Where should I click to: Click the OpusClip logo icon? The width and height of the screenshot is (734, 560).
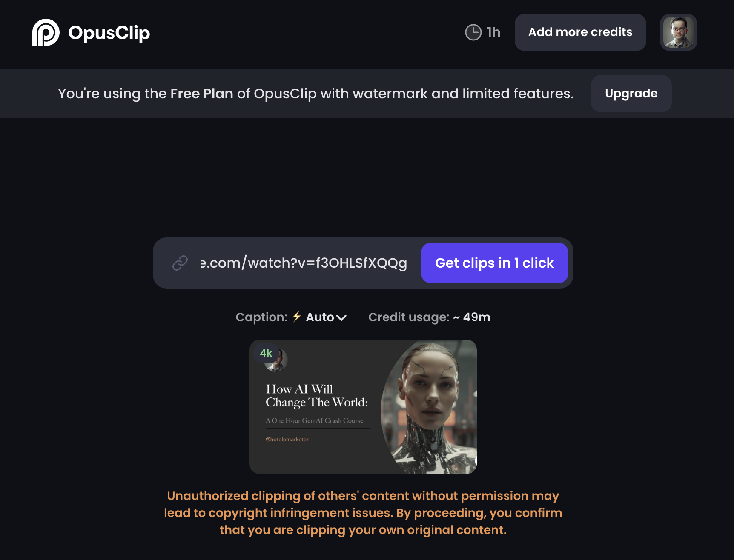pos(46,32)
